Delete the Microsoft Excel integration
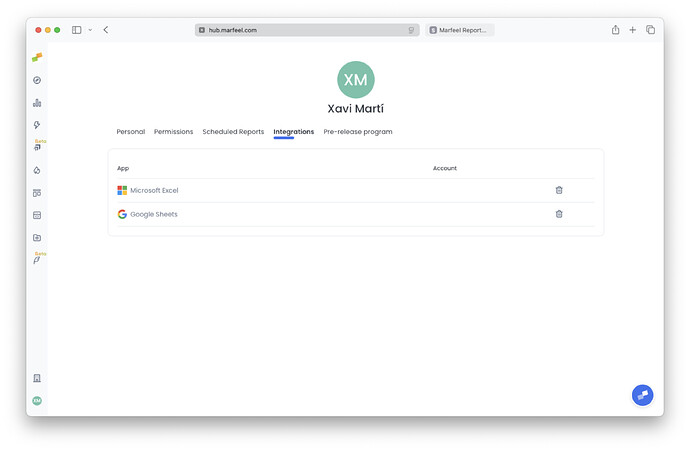690x450 pixels. tap(559, 190)
